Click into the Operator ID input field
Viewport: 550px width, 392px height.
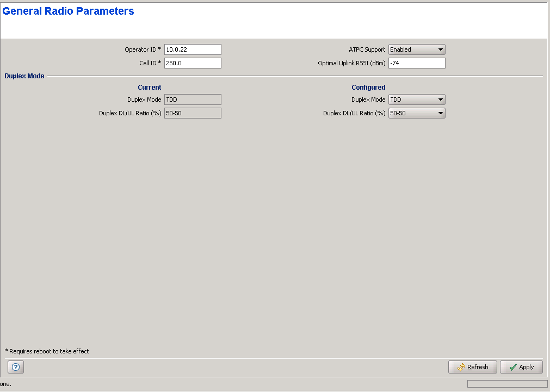tap(193, 49)
